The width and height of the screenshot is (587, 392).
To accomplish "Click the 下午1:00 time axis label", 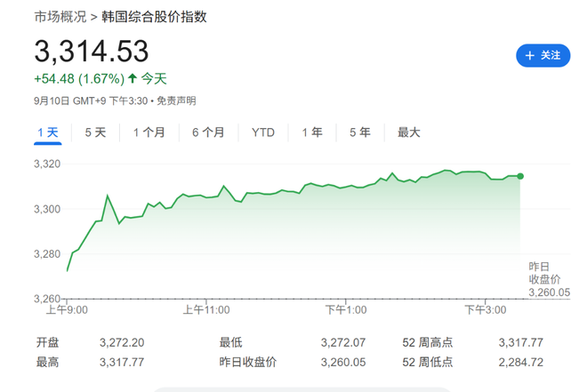I will (346, 310).
